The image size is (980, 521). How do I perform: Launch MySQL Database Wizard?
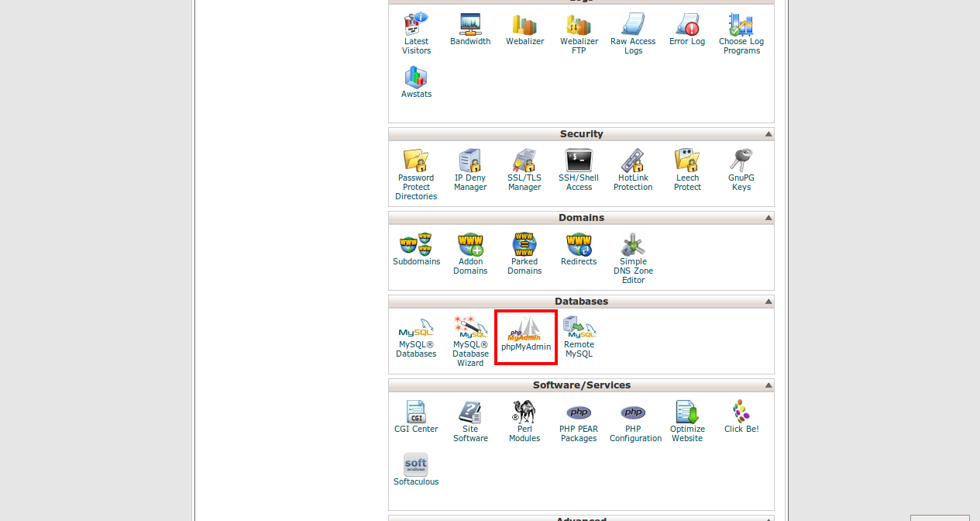pyautogui.click(x=470, y=328)
